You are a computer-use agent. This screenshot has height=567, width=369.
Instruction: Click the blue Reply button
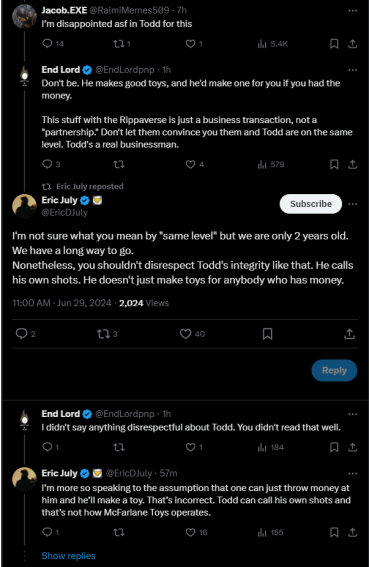tap(334, 370)
